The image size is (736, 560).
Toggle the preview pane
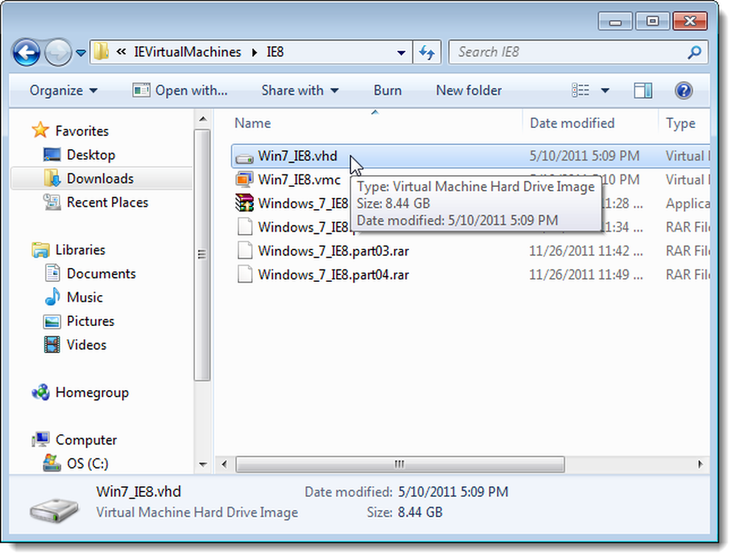643,90
